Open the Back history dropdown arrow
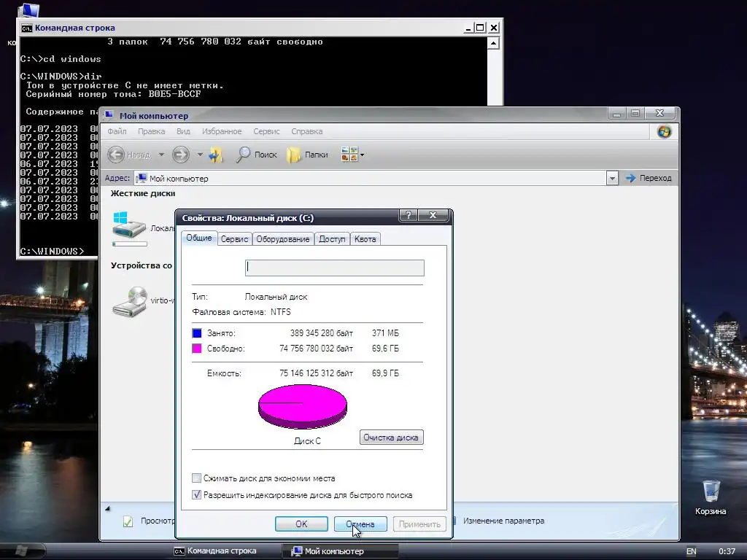 [x=161, y=155]
